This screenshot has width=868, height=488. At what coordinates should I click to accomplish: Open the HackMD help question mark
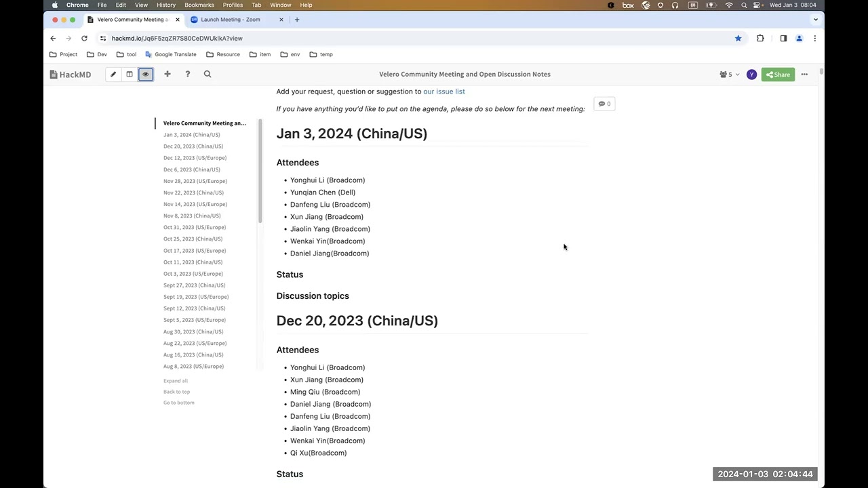click(188, 75)
